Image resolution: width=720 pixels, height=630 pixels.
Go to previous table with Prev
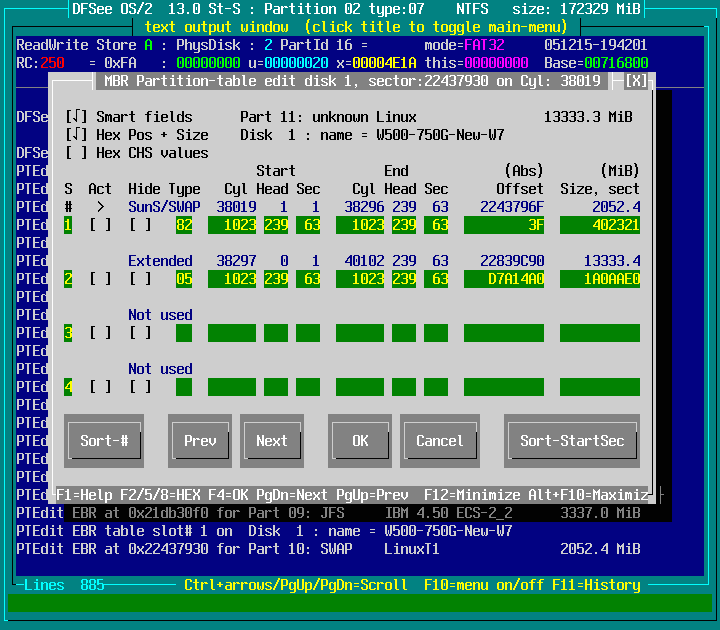pos(200,440)
